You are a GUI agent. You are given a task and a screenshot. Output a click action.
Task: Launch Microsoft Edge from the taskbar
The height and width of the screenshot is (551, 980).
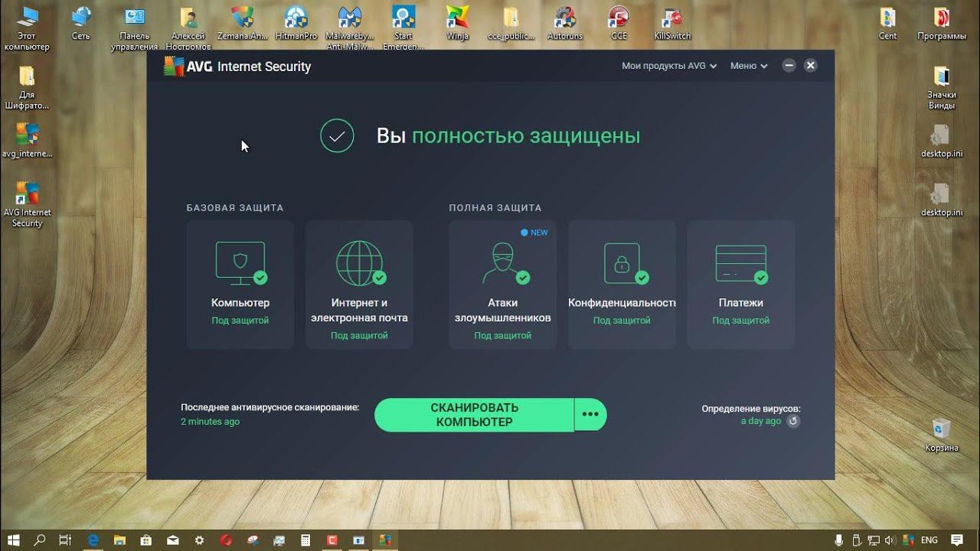coord(93,540)
